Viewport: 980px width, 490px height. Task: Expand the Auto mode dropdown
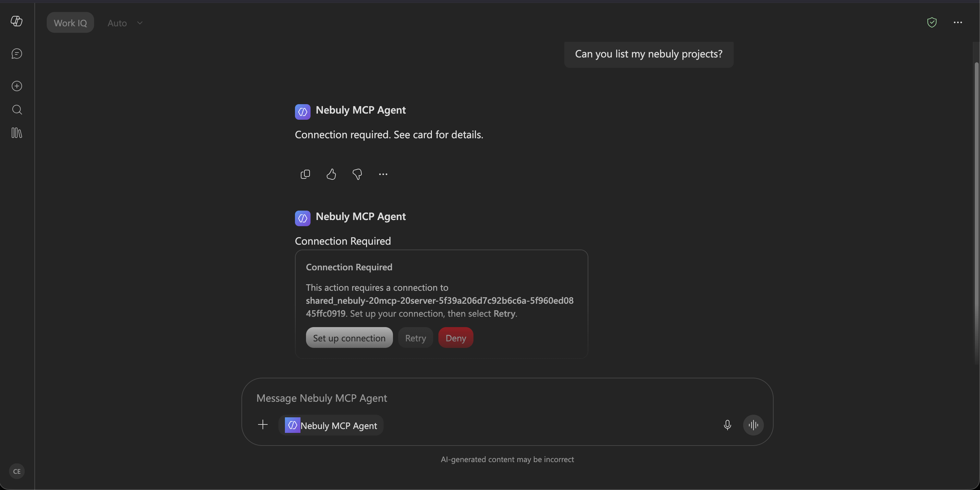125,23
